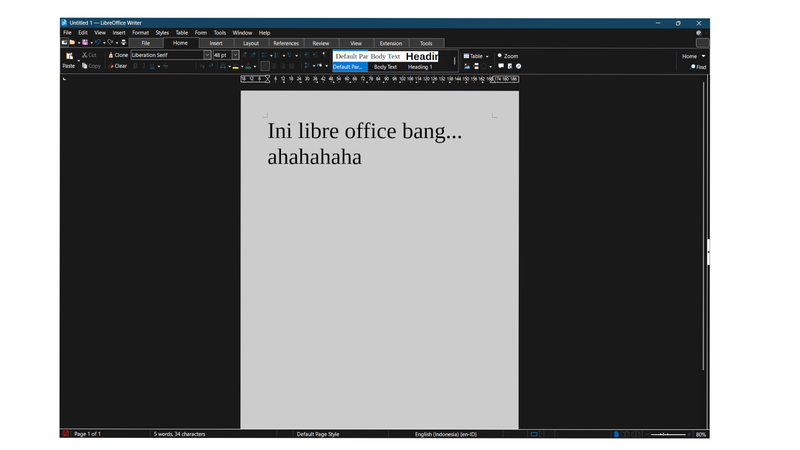The image size is (800, 450).
Task: Select Align Left paragraph alignment
Action: (265, 66)
